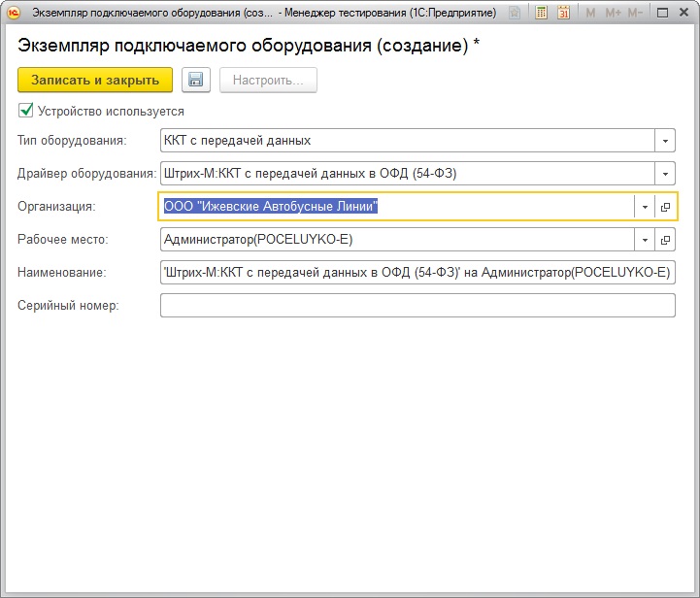The height and width of the screenshot is (598, 700).
Task: Uncheck the Устройство используется checkbox
Action: click(26, 111)
